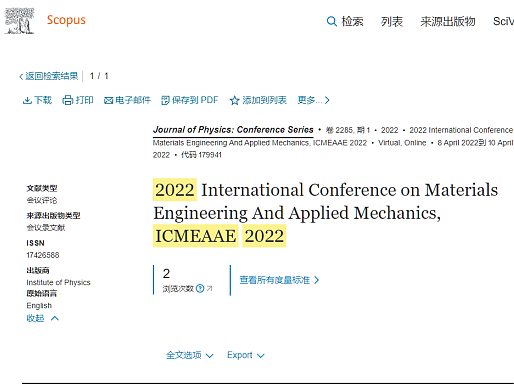Expand the 更多... more options
This screenshot has height=385, width=514.
tap(313, 100)
